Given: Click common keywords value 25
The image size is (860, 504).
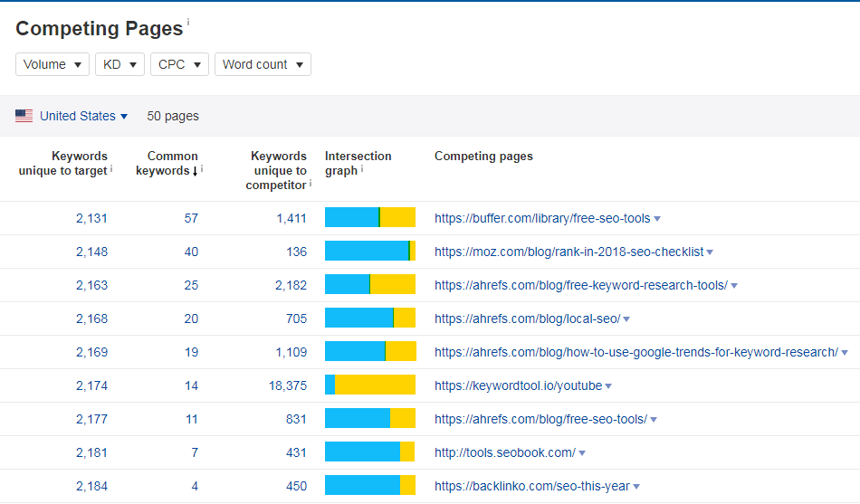Looking at the screenshot, I should point(191,285).
